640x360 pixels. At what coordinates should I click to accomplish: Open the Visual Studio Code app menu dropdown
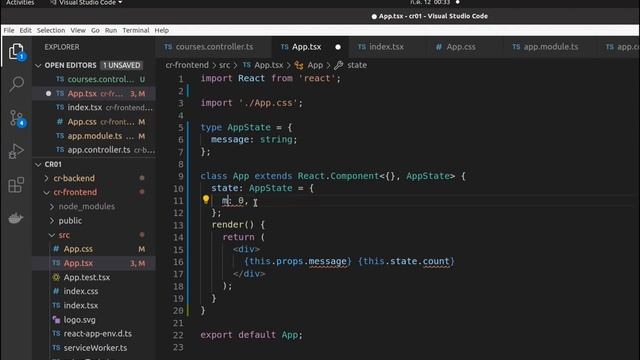click(86, 3)
